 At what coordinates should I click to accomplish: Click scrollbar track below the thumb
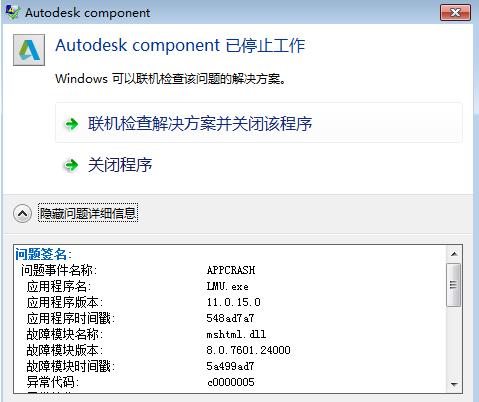[x=454, y=342]
